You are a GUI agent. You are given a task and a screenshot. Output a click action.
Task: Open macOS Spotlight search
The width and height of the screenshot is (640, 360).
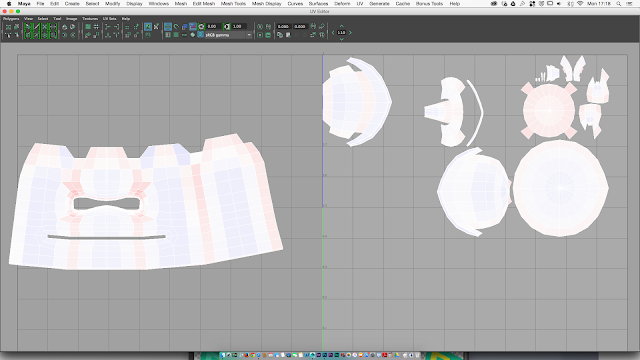click(x=619, y=4)
